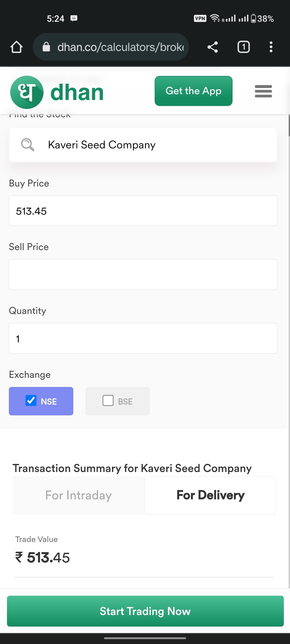Image resolution: width=290 pixels, height=644 pixels.
Task: Click the empty Sell Price field
Action: (x=143, y=275)
